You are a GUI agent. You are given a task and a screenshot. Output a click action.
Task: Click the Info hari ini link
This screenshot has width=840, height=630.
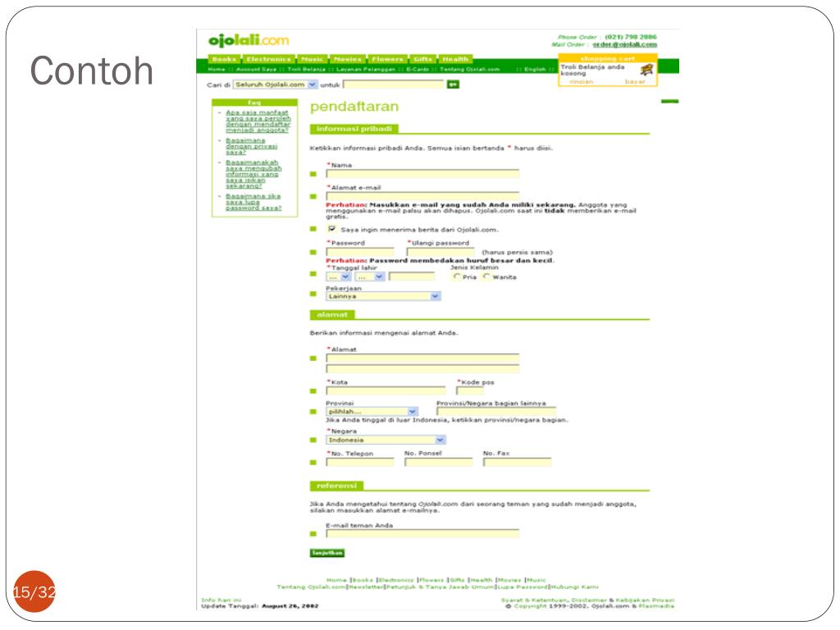point(221,600)
